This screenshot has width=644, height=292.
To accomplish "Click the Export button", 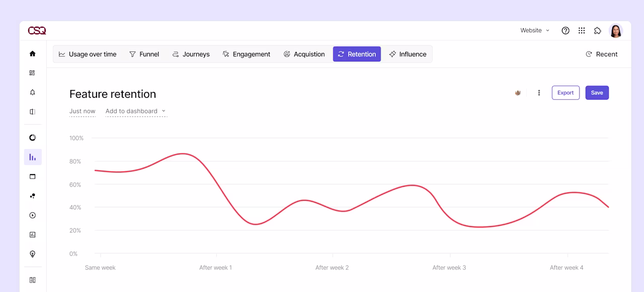I will (566, 93).
